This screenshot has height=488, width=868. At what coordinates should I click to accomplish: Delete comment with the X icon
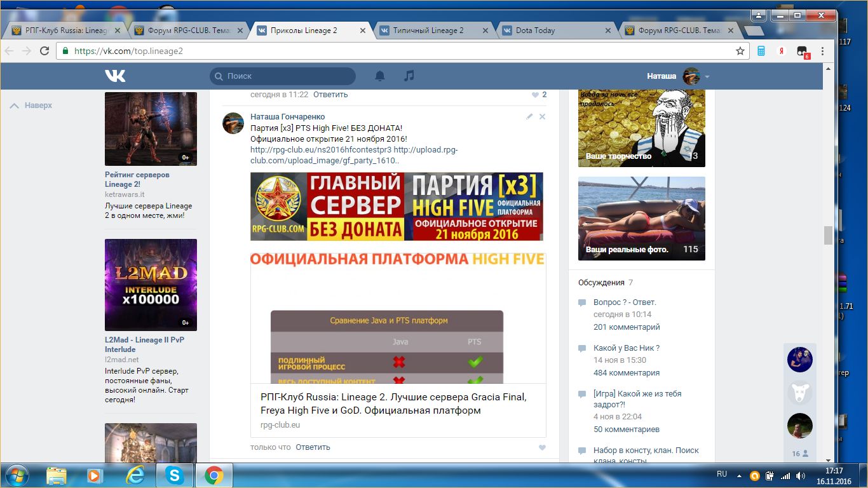[542, 117]
